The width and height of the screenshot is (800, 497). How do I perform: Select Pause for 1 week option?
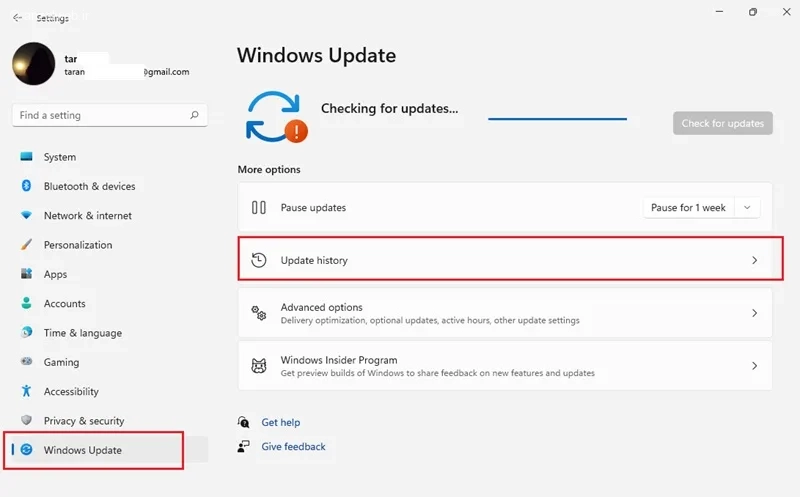(688, 208)
